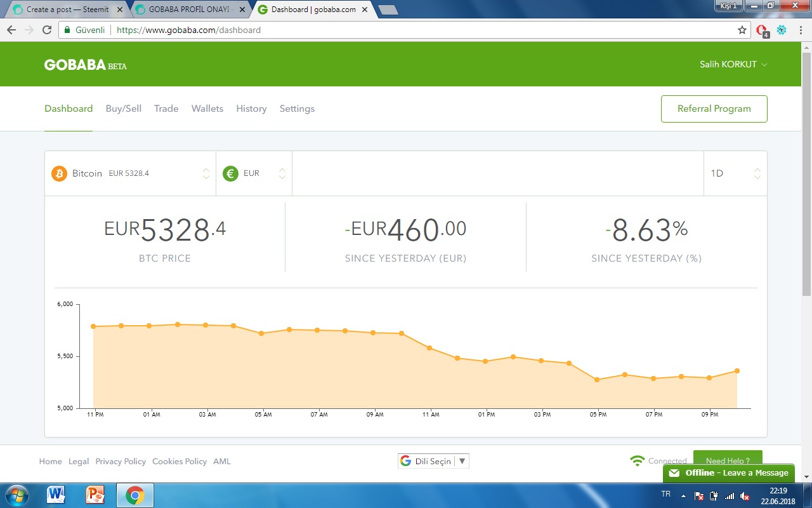This screenshot has height=508, width=812.
Task: Click the vertical scrollbar down arrow
Action: click(x=806, y=477)
